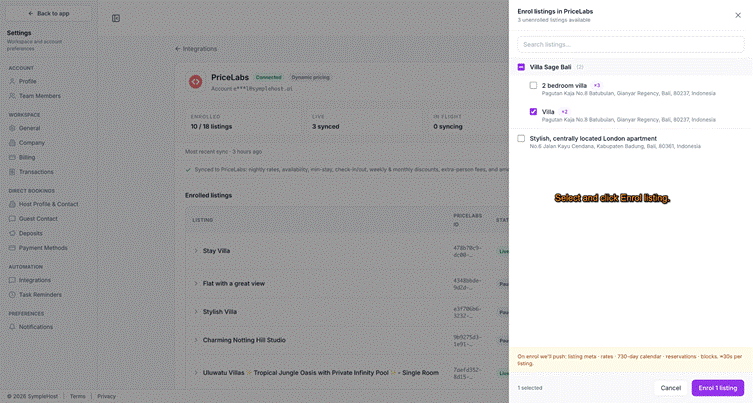Expand the Stay Villa listing row
The image size is (753, 403).
click(x=195, y=251)
